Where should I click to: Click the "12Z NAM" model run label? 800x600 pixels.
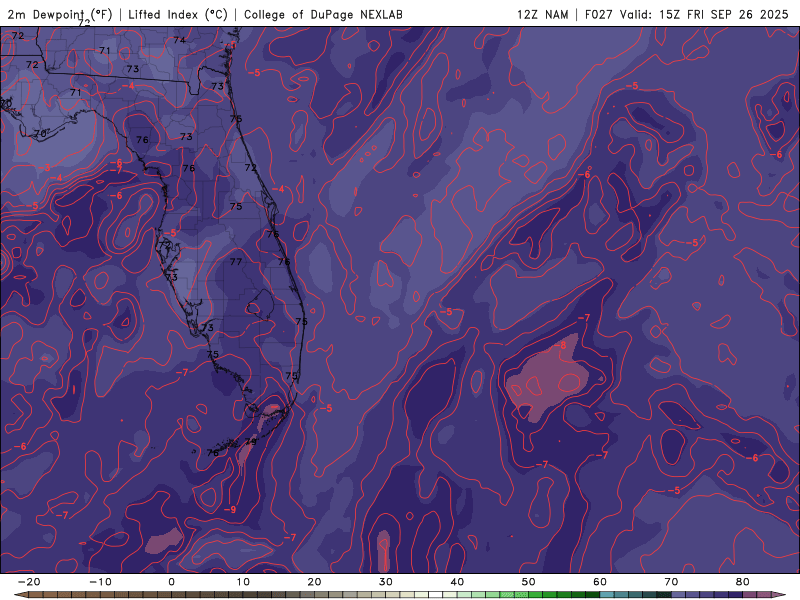(542, 14)
